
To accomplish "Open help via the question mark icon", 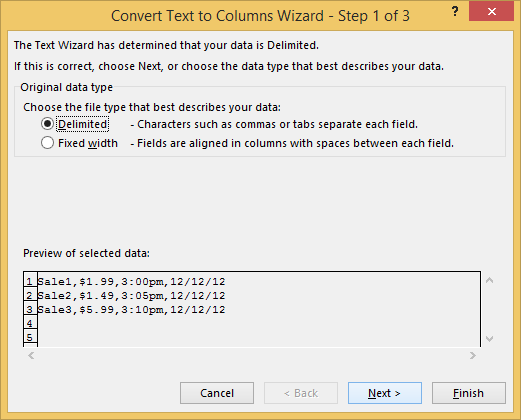I will click(x=455, y=12).
